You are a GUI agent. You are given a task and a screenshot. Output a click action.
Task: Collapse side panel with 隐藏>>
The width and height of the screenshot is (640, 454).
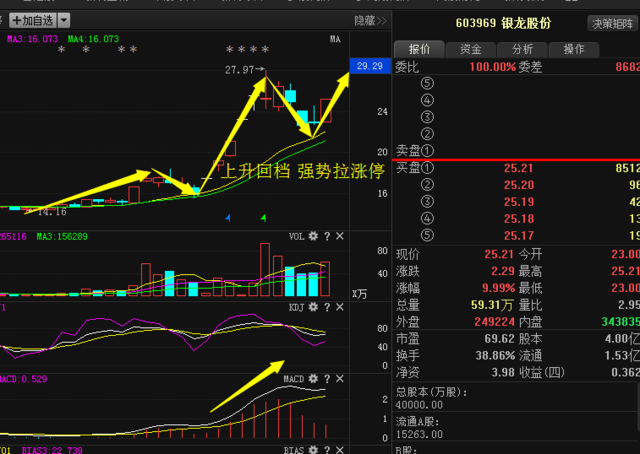[370, 20]
